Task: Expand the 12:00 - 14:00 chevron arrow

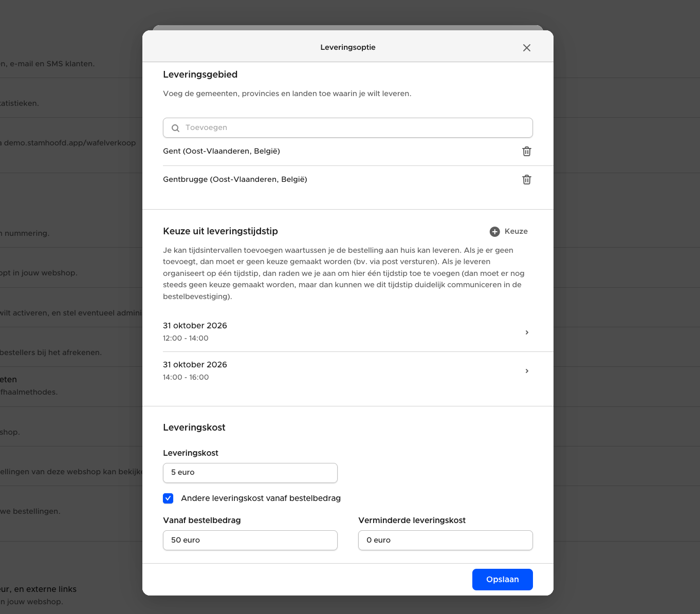Action: point(526,332)
